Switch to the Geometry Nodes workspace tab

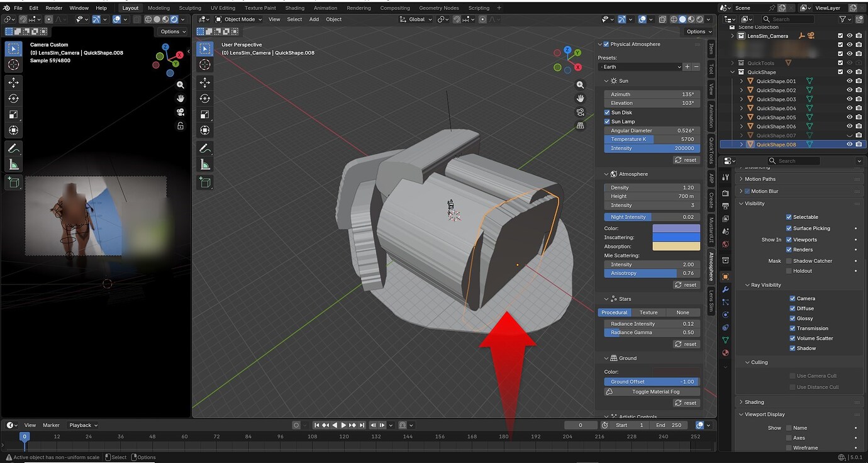coord(438,8)
